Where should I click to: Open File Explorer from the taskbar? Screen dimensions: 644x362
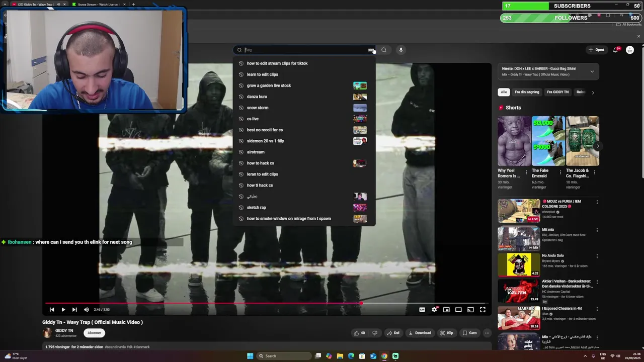pyautogui.click(x=340, y=356)
